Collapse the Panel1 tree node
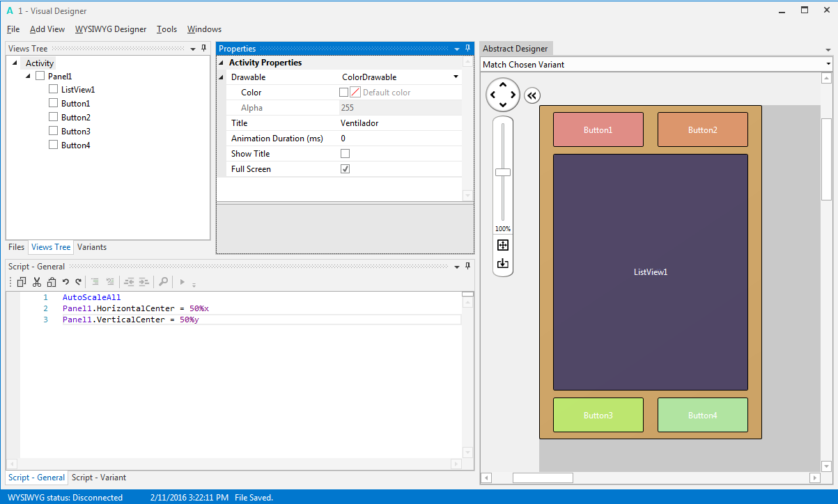 click(26, 76)
